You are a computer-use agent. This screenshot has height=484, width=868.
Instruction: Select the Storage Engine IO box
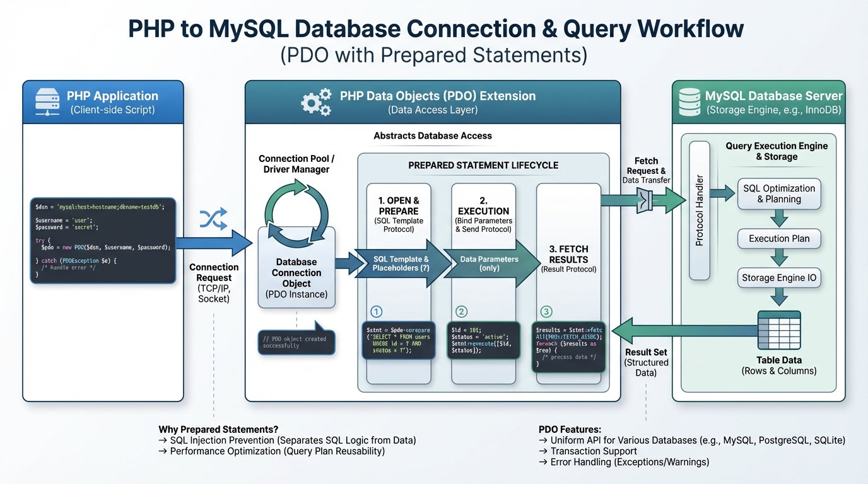779,278
